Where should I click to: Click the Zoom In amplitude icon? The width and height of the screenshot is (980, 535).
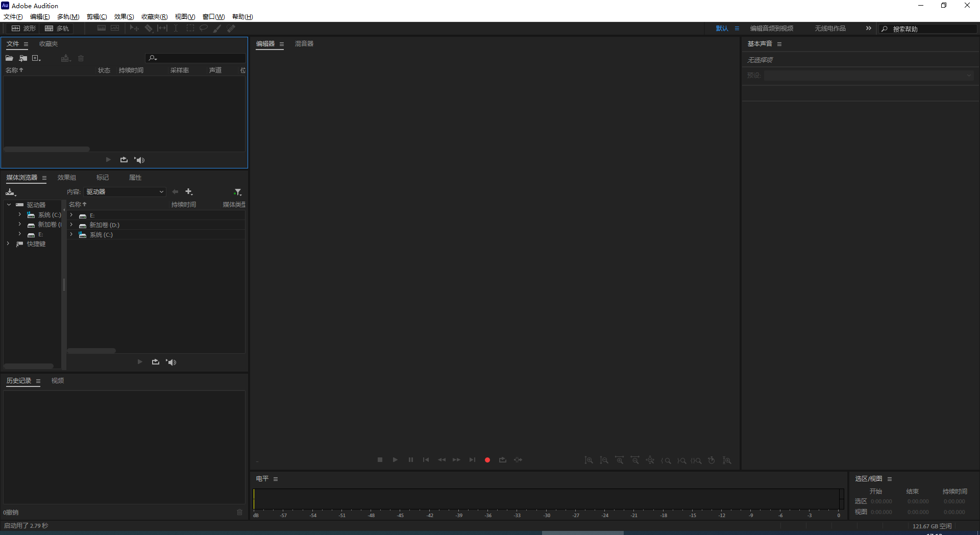(589, 460)
